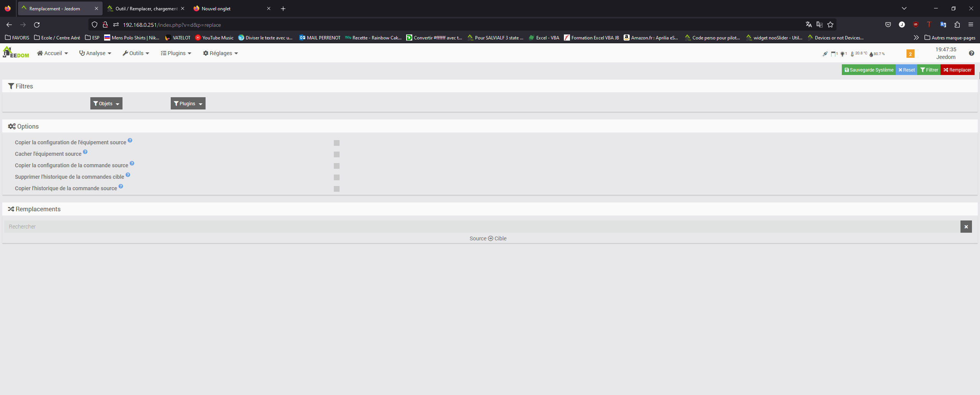Viewport: 980px width, 395px height.
Task: Open the MAIL PERRENOT bookmark
Action: (x=320, y=38)
